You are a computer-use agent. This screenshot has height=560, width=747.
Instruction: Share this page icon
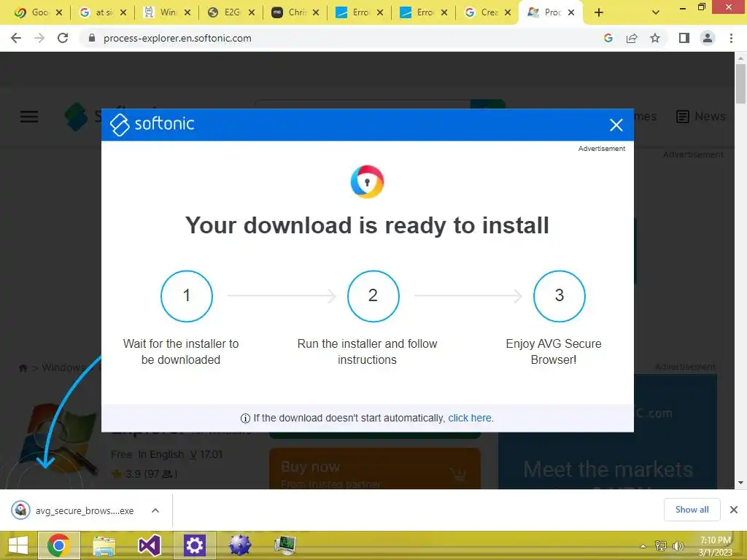click(632, 38)
